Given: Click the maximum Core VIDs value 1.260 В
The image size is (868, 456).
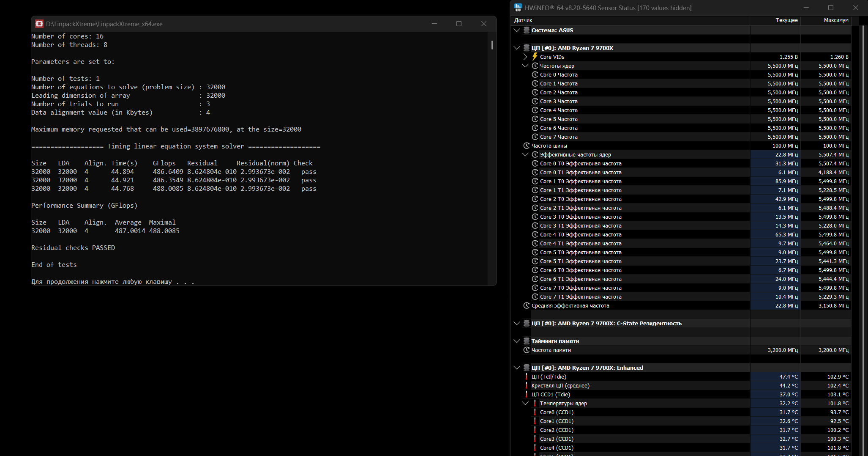Looking at the screenshot, I should (x=839, y=57).
